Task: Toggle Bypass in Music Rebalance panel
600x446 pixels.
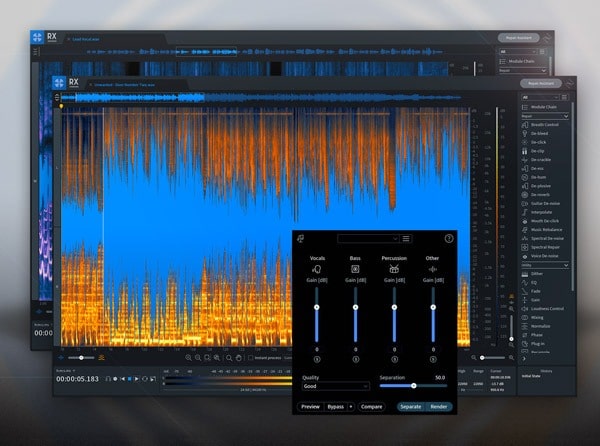Action: [336, 407]
